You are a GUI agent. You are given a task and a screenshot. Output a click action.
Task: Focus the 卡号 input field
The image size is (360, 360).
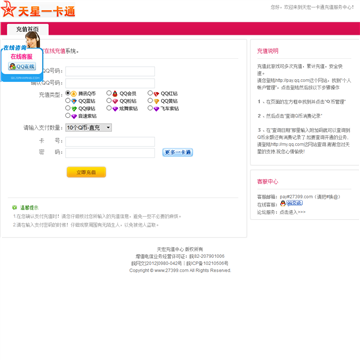tap(110, 142)
